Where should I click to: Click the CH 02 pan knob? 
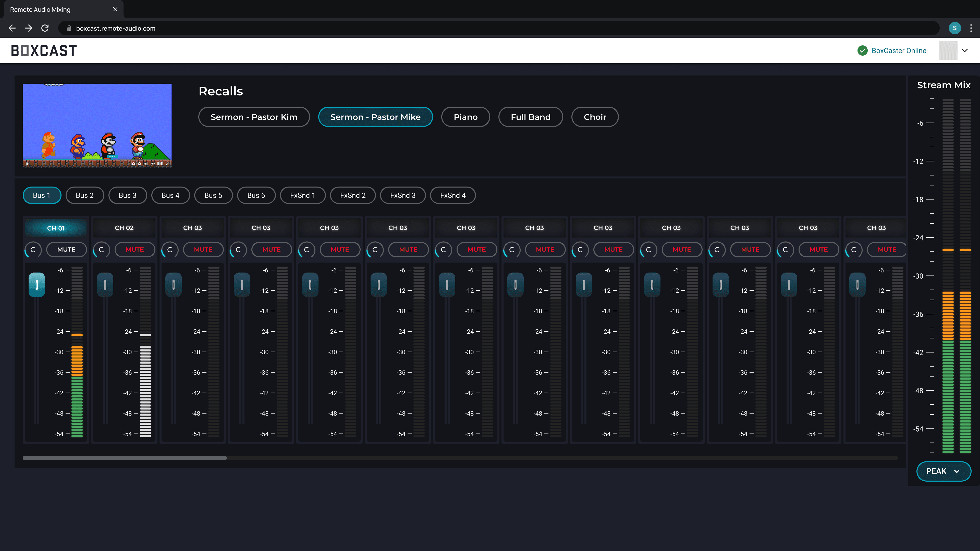(x=102, y=250)
